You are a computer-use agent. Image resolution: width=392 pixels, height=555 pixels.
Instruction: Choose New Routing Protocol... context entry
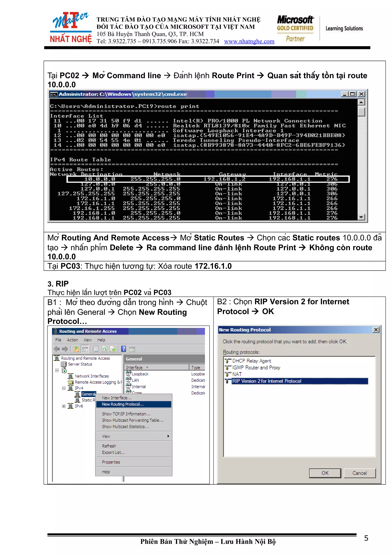point(123,404)
